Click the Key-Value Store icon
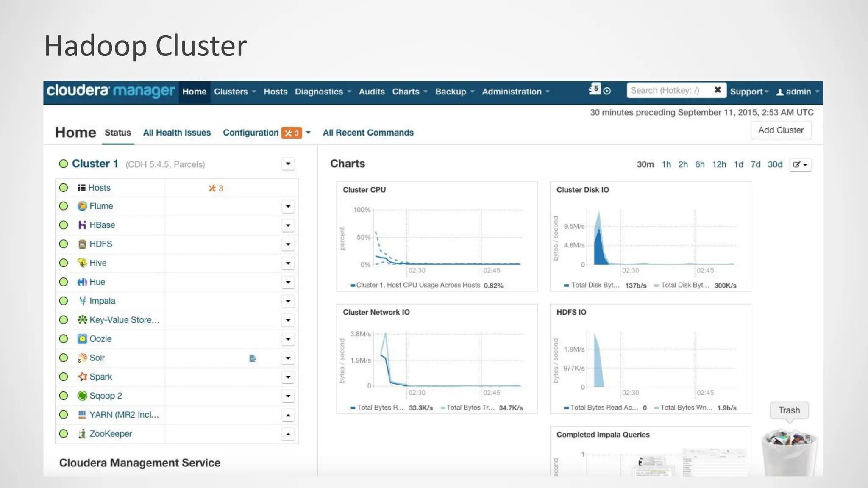Image resolution: width=868 pixels, height=488 pixels. click(x=82, y=320)
